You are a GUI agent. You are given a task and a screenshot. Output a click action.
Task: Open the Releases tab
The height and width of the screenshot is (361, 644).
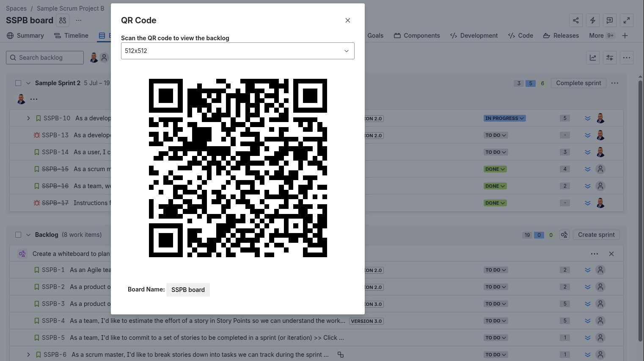561,36
